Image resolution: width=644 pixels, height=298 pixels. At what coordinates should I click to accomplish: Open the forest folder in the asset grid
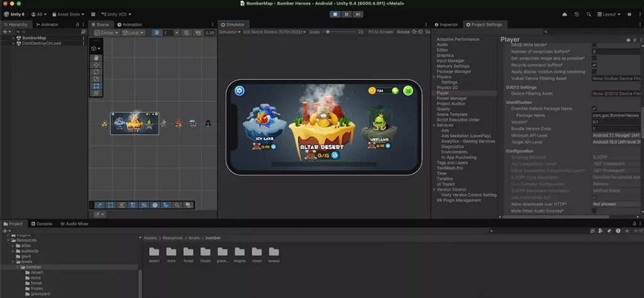pos(189,251)
